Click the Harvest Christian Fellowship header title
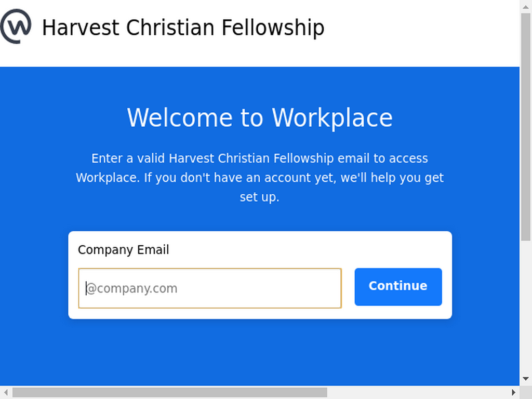Image resolution: width=532 pixels, height=399 pixels. [x=183, y=28]
